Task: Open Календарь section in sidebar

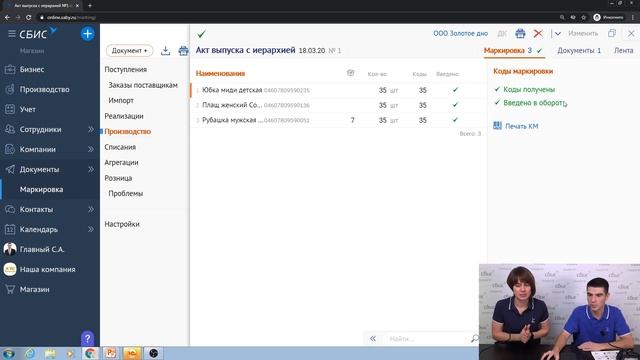Action: (x=39, y=229)
